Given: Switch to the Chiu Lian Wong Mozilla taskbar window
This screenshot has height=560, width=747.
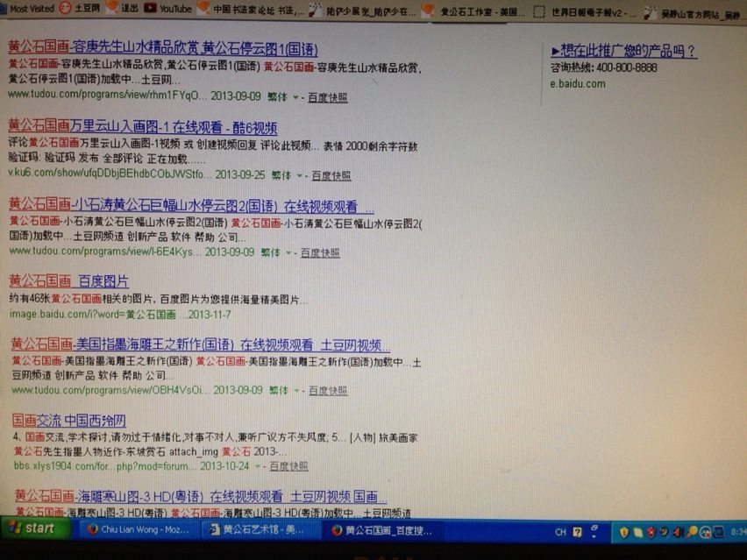Looking at the screenshot, I should click(x=139, y=529).
